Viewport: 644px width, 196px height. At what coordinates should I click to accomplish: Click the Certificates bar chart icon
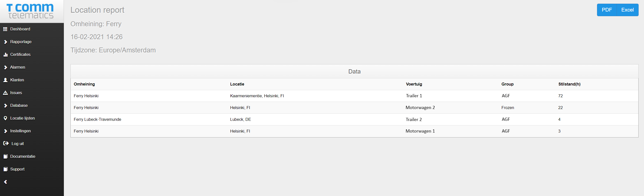(5, 55)
